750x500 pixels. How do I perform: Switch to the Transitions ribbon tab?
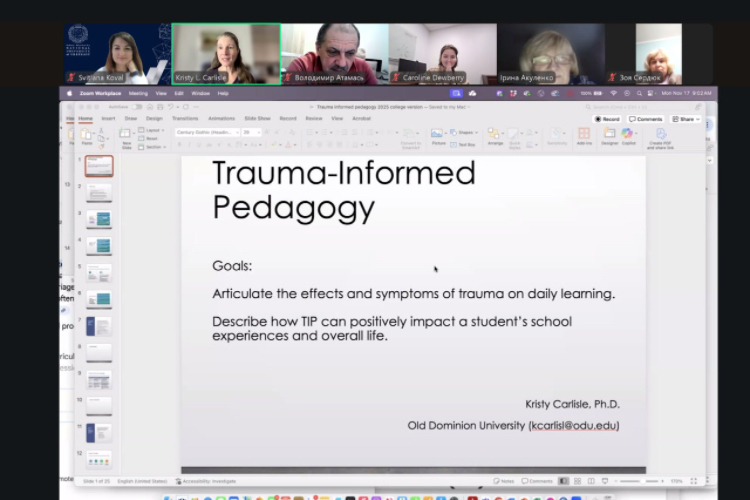pos(185,118)
